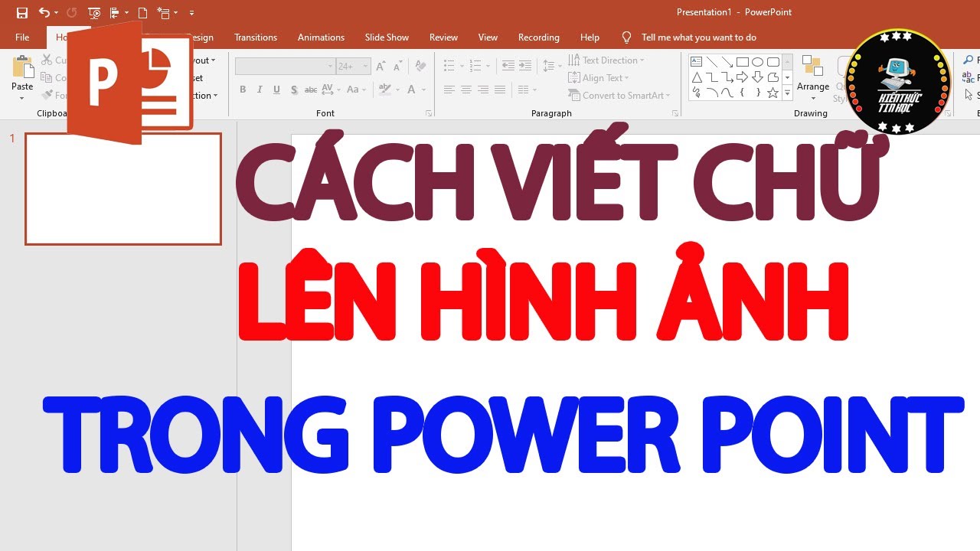Select the Arc shape
Viewport: 980px width, 551px height.
[x=712, y=93]
